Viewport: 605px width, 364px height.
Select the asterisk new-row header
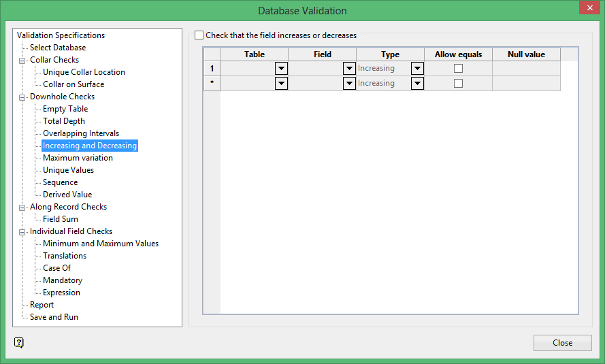(212, 83)
